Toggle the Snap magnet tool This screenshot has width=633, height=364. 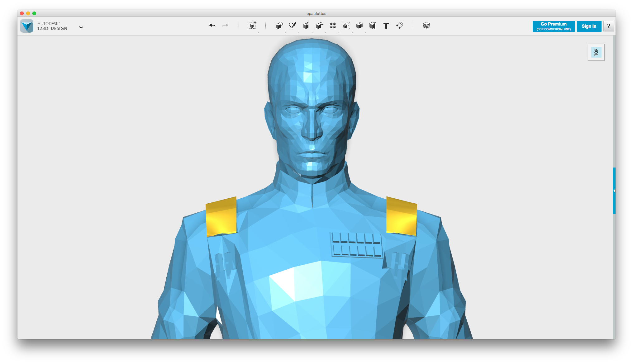pyautogui.click(x=400, y=26)
